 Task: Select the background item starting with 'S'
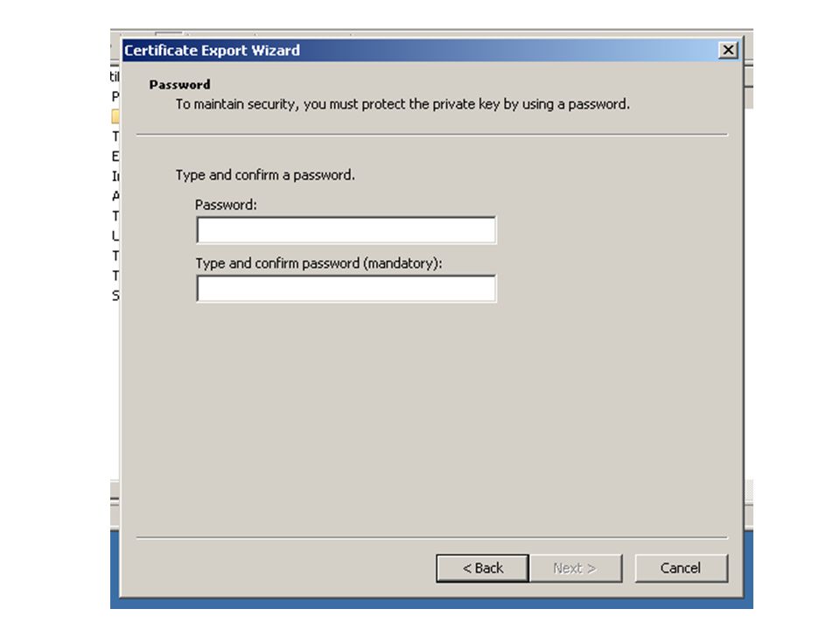pyautogui.click(x=115, y=296)
